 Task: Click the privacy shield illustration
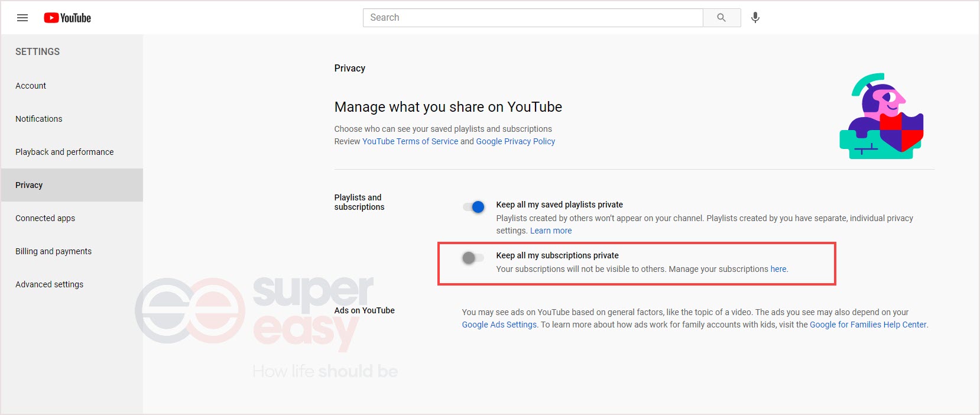tap(881, 116)
